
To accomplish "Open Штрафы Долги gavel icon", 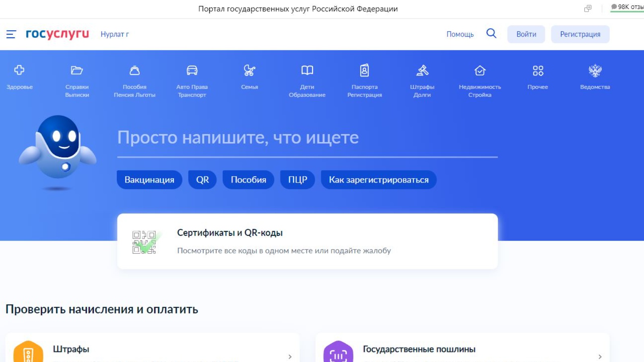I will (x=422, y=70).
